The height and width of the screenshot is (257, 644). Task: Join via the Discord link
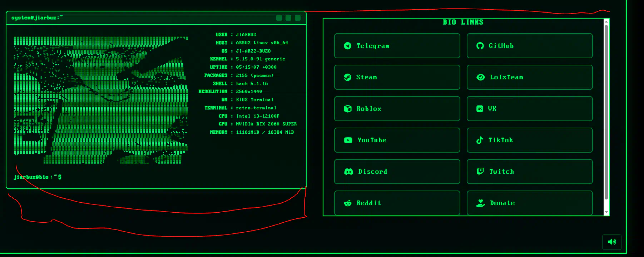tap(397, 172)
